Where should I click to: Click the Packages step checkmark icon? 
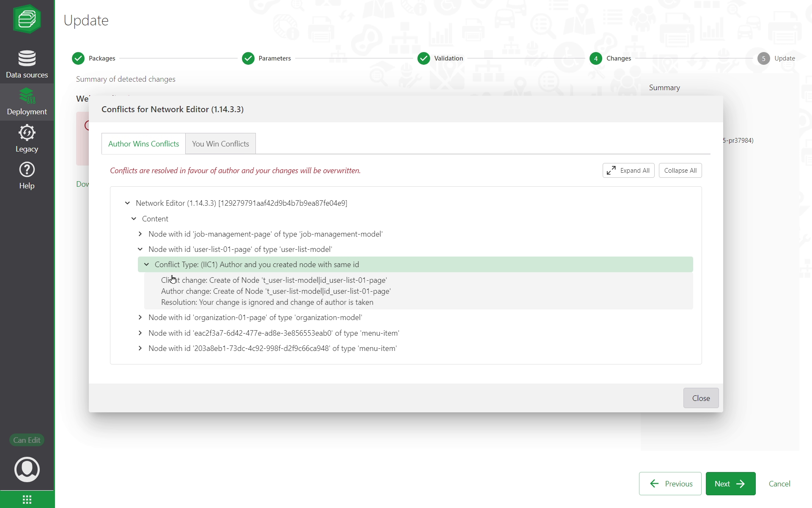coord(78,58)
